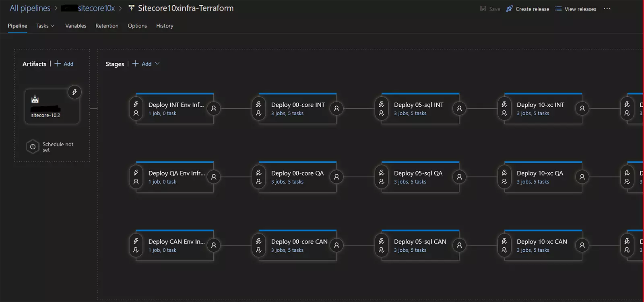Open the Schedule not set clock icon

[33, 147]
